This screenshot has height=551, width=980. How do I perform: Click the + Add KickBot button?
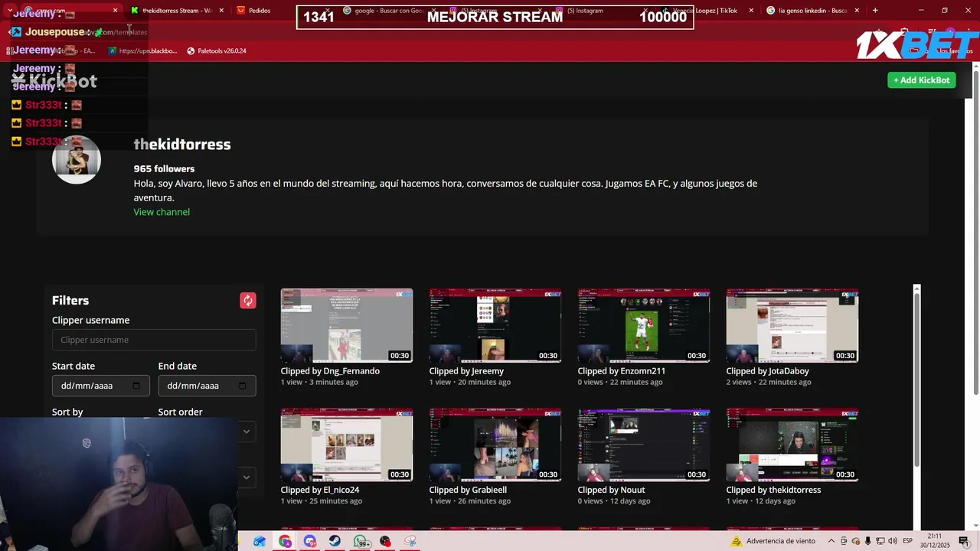point(922,80)
